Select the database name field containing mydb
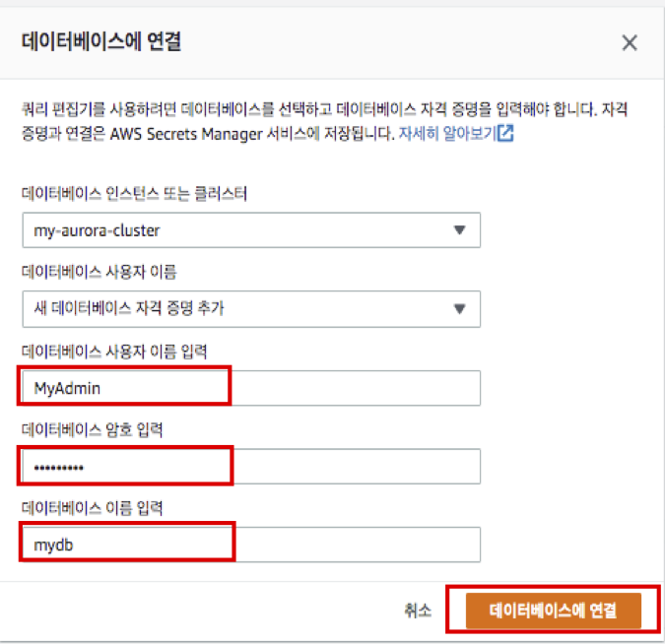 click(x=251, y=545)
